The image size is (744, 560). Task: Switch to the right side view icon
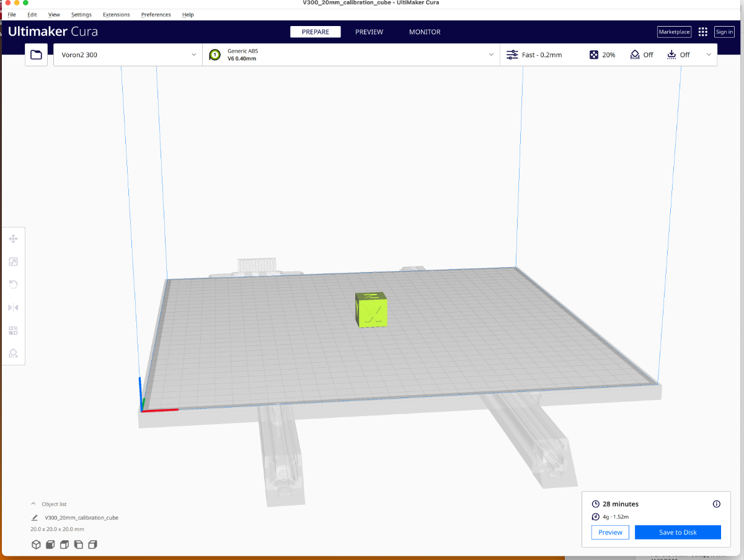pyautogui.click(x=93, y=544)
